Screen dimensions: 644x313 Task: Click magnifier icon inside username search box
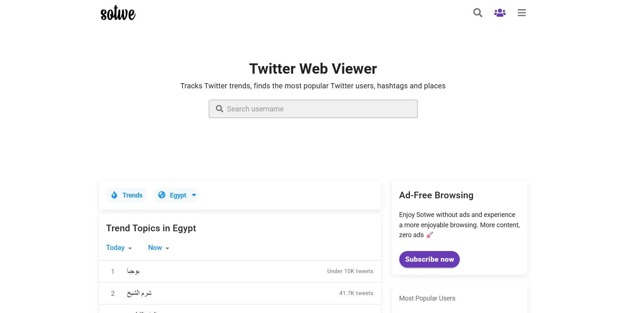(219, 109)
